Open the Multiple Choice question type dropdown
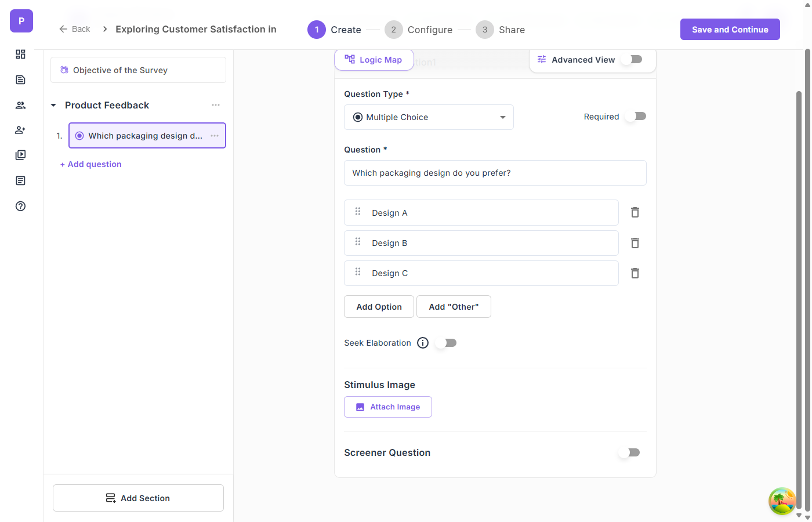 pos(429,117)
